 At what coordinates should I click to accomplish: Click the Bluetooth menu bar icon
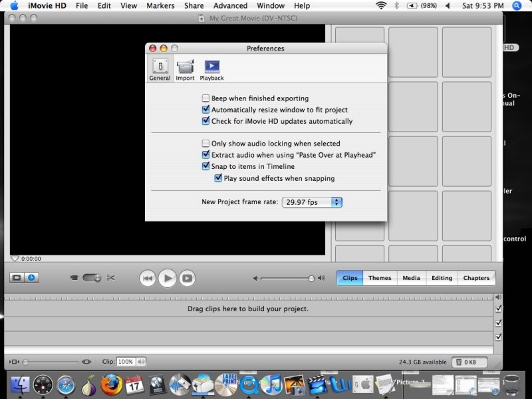pos(396,5)
